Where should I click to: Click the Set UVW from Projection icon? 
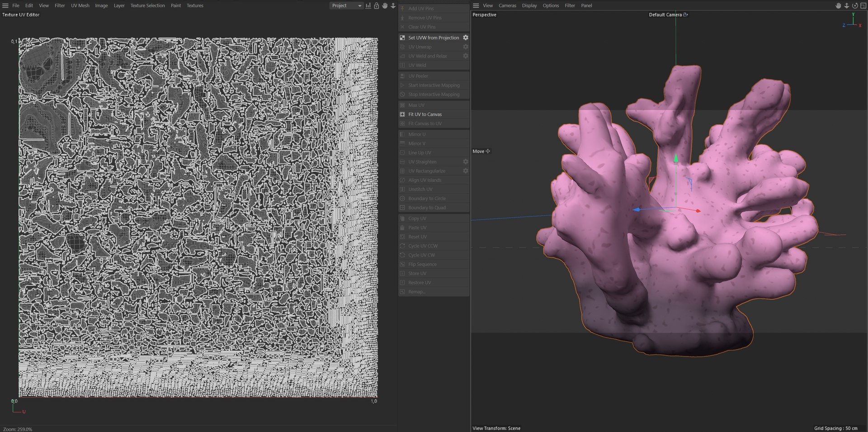pyautogui.click(x=402, y=38)
